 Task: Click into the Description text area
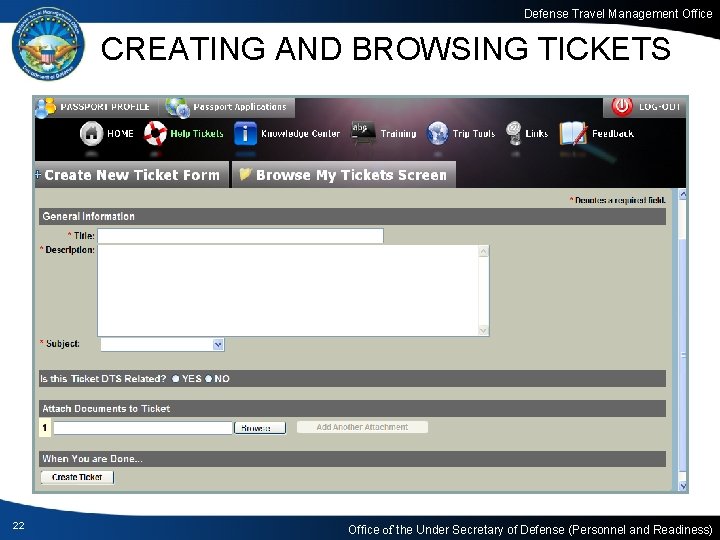[x=288, y=291]
